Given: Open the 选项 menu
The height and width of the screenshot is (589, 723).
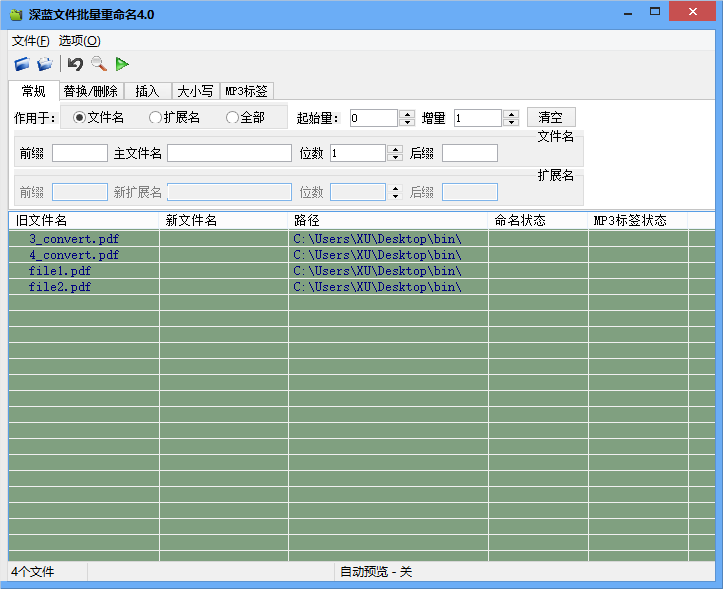Looking at the screenshot, I should (79, 41).
